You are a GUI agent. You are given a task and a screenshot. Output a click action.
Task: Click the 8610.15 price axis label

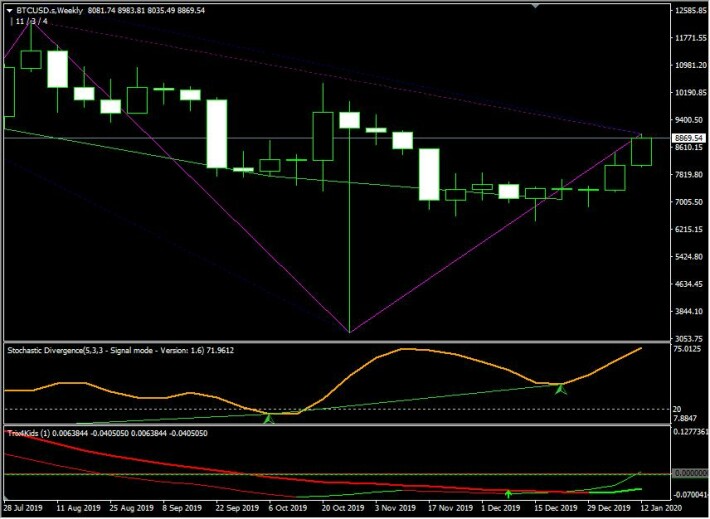(x=690, y=147)
